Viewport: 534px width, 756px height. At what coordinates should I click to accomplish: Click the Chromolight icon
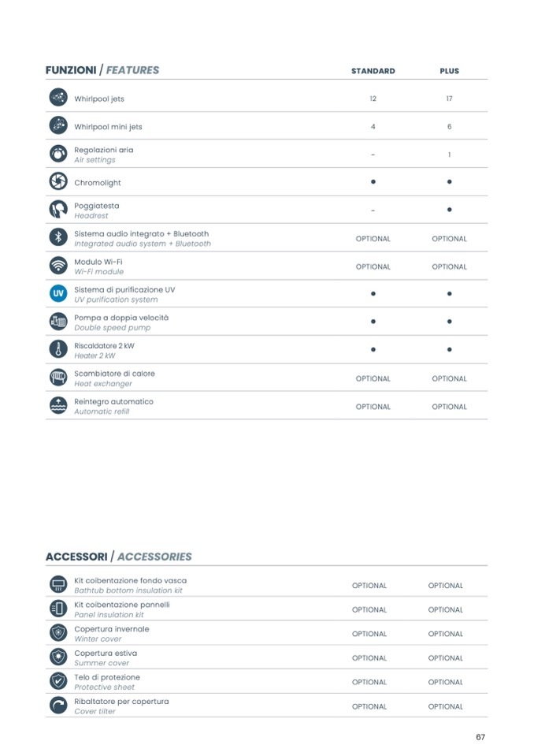click(x=57, y=182)
